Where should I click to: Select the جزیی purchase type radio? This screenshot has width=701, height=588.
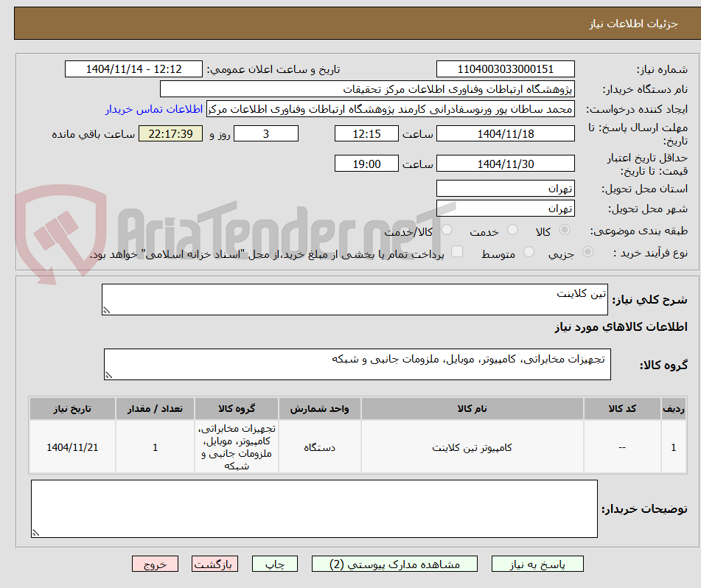pyautogui.click(x=588, y=252)
